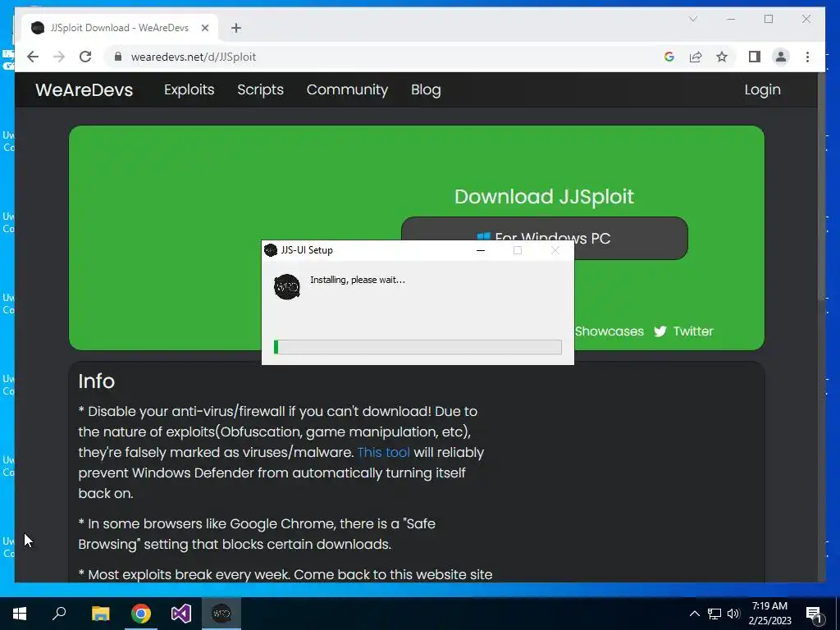
Task: Click the Twitter bird icon
Action: (660, 331)
